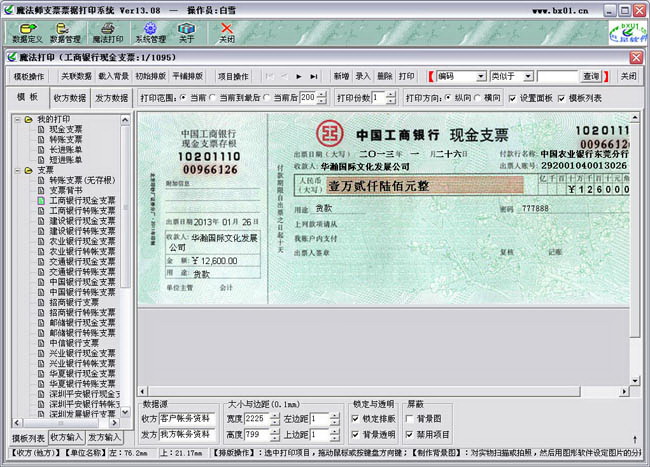650x467 pixels.
Task: Toggle 背景透明 checkbox
Action: click(355, 435)
